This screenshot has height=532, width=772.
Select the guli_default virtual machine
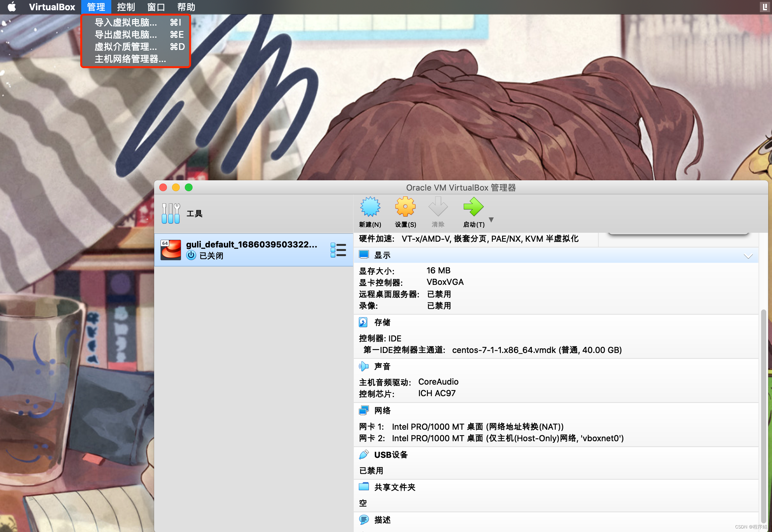click(x=254, y=250)
